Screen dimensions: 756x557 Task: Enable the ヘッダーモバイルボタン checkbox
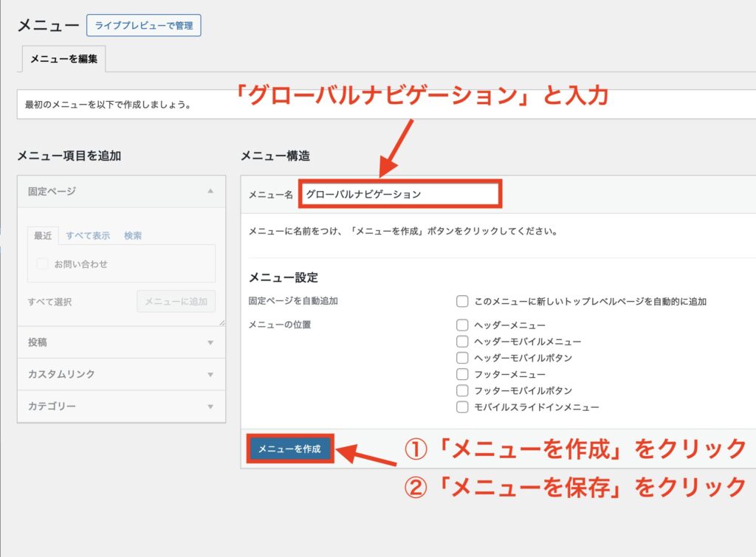coord(462,357)
